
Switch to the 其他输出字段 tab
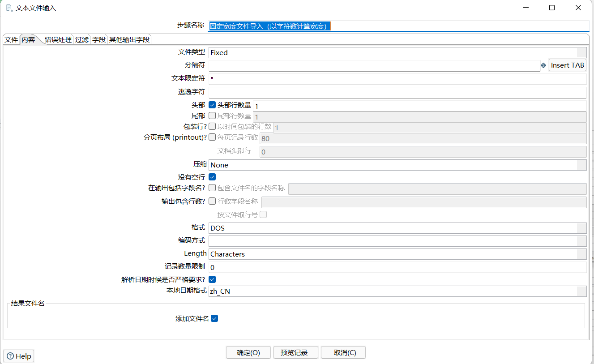point(129,40)
